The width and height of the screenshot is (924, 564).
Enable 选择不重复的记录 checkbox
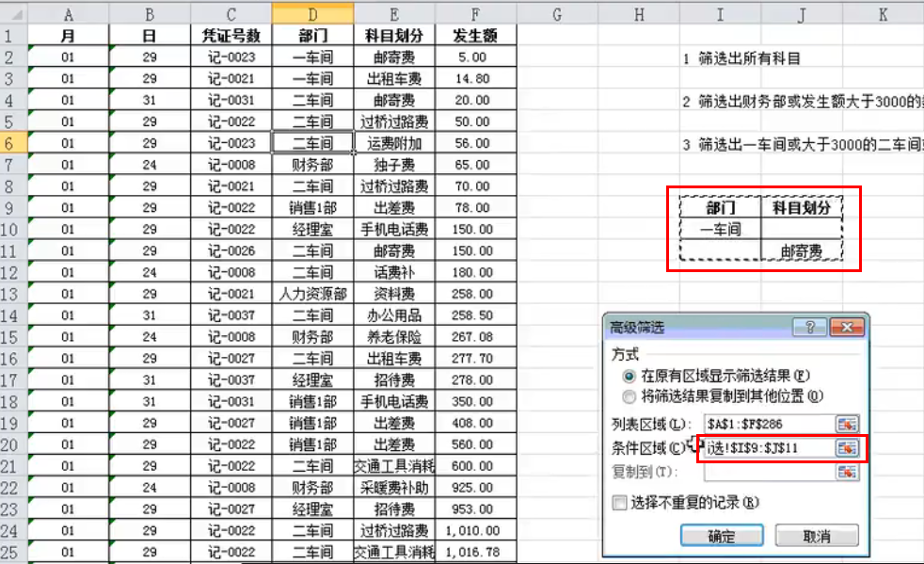coord(619,503)
